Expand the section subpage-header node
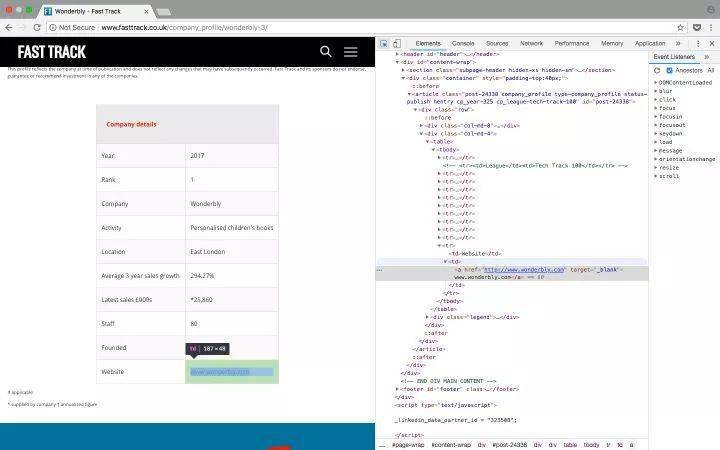 403,70
